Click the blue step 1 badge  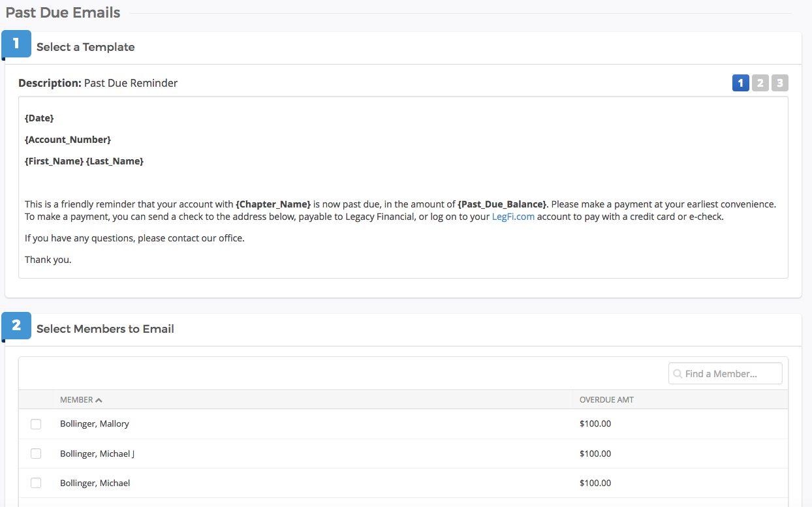pyautogui.click(x=16, y=43)
